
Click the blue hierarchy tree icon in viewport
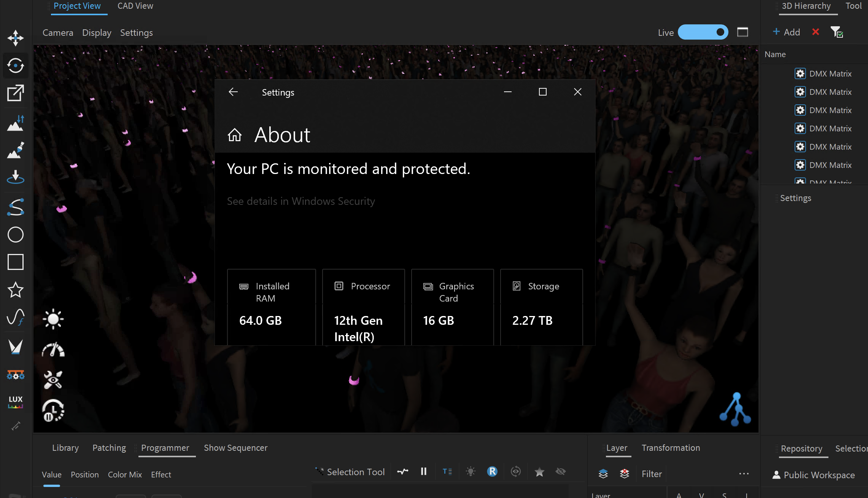[735, 409]
